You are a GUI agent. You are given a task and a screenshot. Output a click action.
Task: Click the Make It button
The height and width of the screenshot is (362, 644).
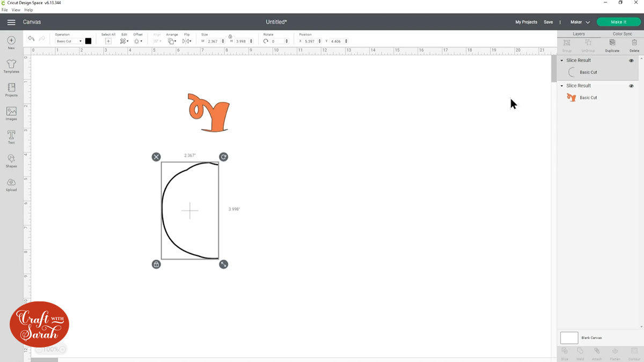618,22
